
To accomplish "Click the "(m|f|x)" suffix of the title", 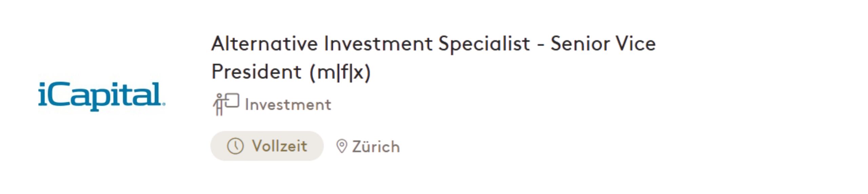I will coord(340,72).
